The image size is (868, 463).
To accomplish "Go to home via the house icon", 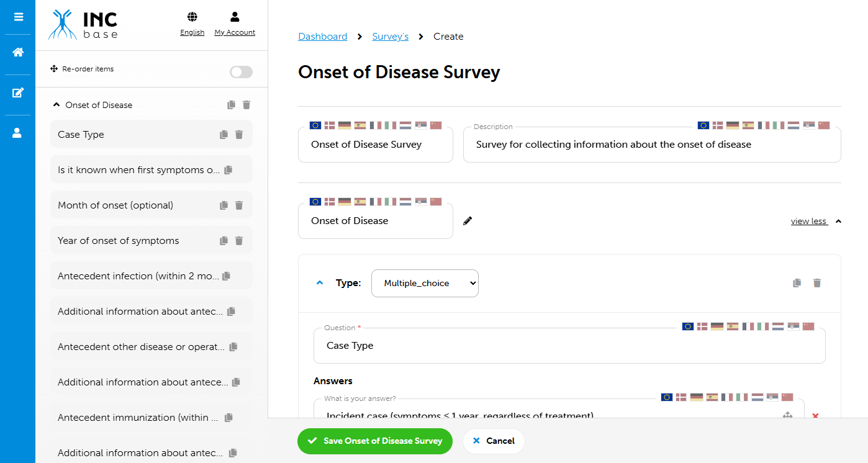I will click(17, 53).
